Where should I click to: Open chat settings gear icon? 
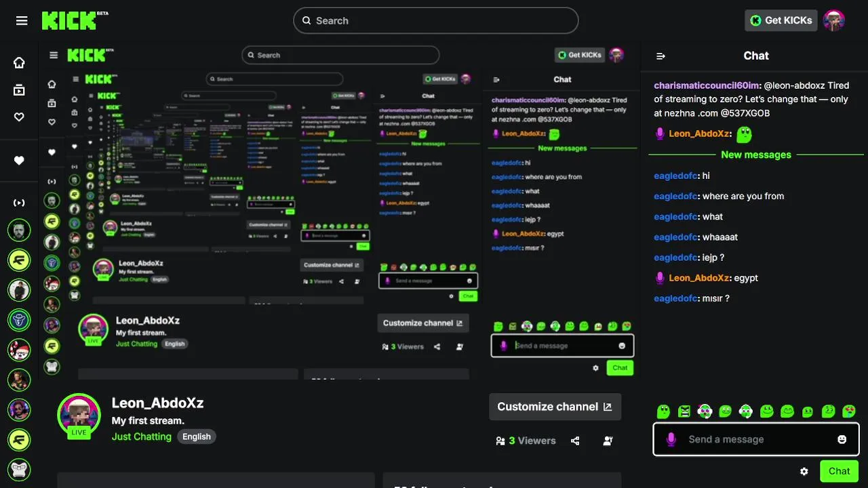804,471
